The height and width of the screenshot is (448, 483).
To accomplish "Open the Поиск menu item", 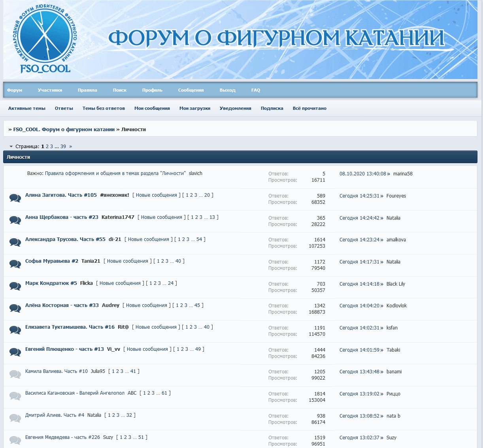I will 119,90.
